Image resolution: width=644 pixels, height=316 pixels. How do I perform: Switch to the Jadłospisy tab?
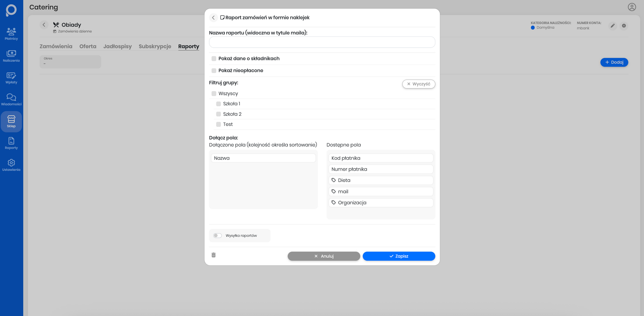click(x=118, y=46)
